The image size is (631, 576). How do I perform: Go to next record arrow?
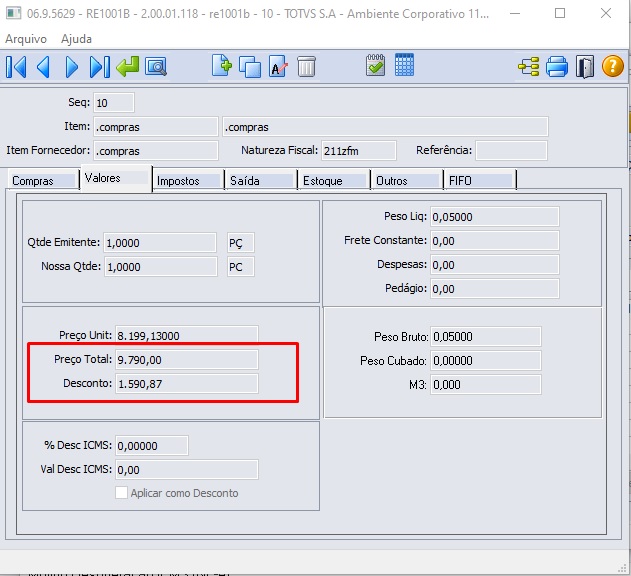click(x=72, y=67)
